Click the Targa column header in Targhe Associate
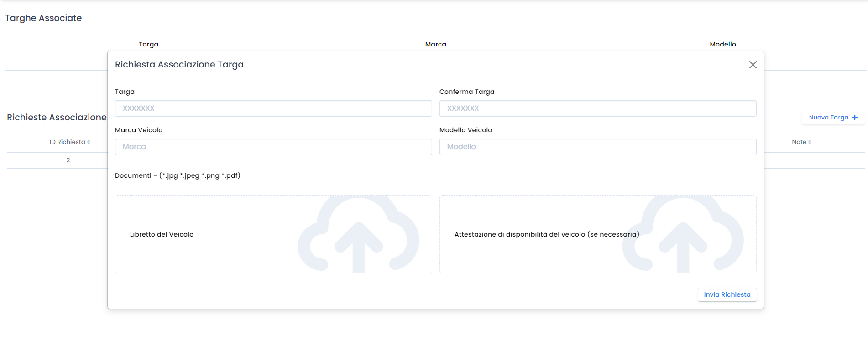Viewport: 868px width, 361px height. 148,44
